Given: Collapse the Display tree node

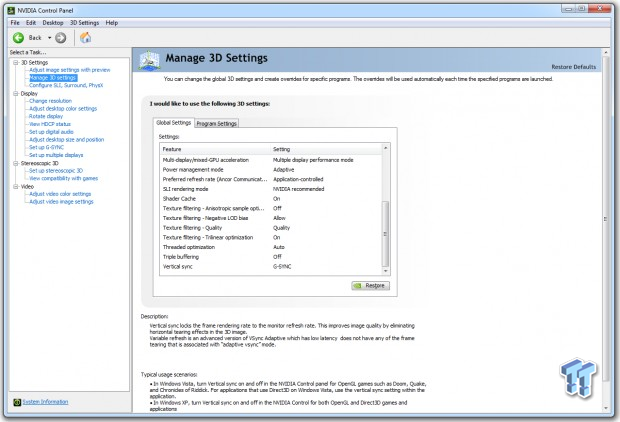Looking at the screenshot, I should [x=16, y=94].
